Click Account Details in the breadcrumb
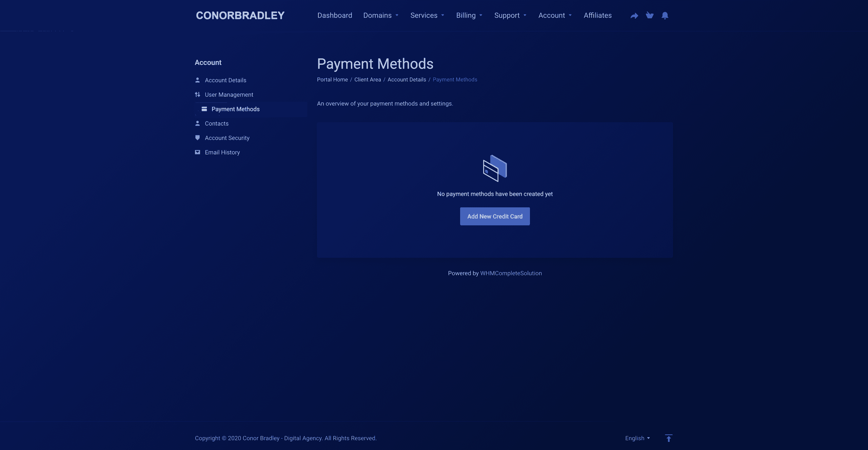This screenshot has width=868, height=450. click(x=407, y=79)
